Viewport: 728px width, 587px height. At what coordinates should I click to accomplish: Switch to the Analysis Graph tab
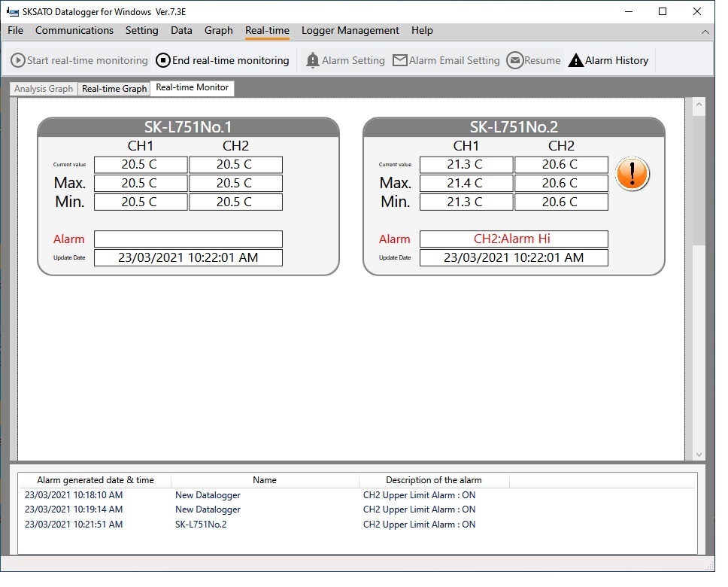pos(44,89)
